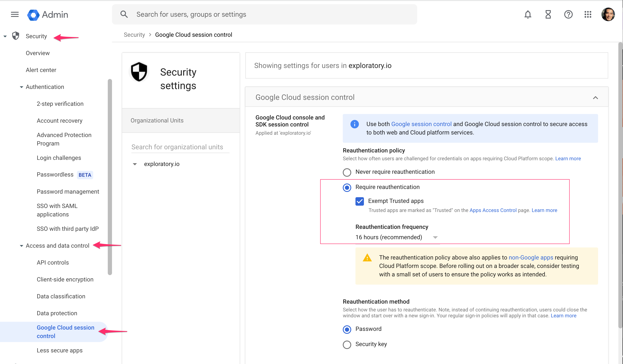Open the help question mark icon

(568, 15)
